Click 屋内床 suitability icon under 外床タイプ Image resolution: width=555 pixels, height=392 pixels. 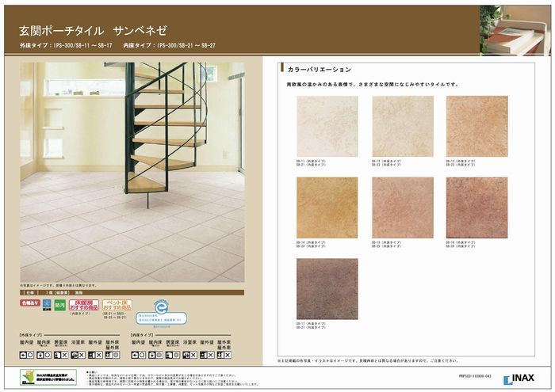click(44, 355)
